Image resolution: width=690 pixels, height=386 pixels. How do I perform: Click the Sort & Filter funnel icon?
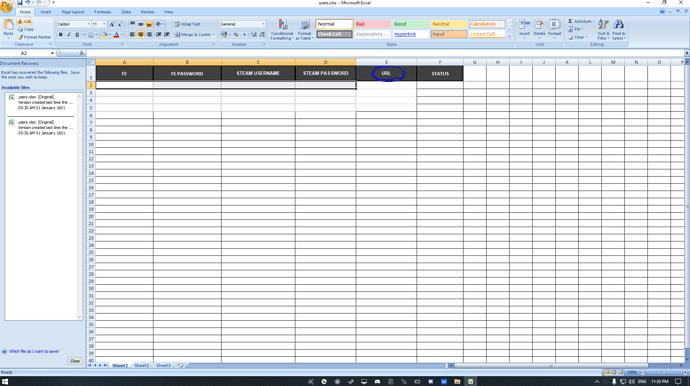point(603,26)
